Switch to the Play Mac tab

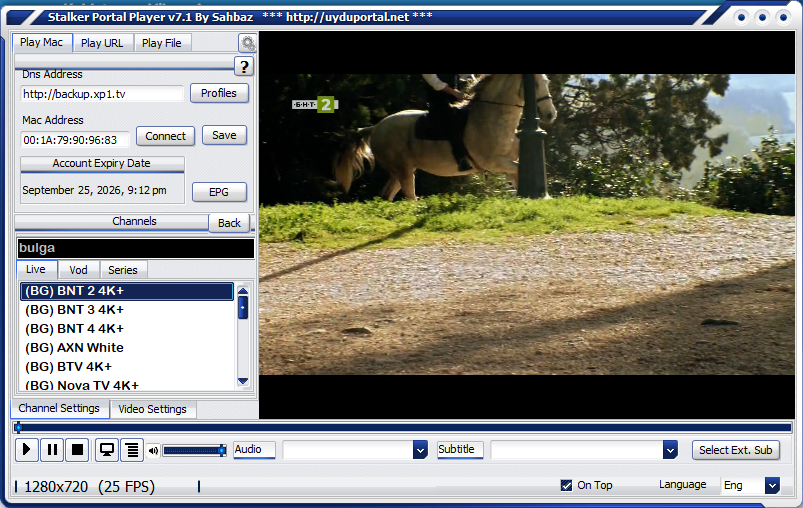coord(42,43)
